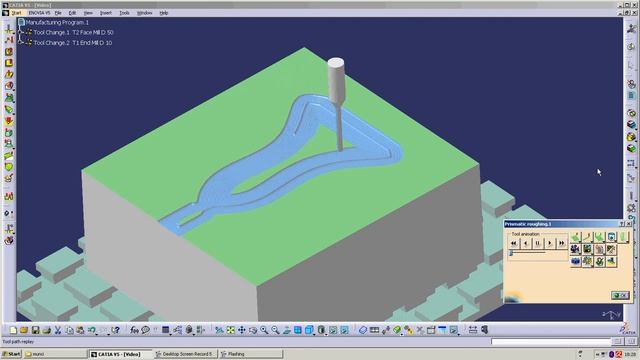This screenshot has width=640, height=360.
Task: Click the second icon in the left toolbar
Action: (x=9, y=40)
